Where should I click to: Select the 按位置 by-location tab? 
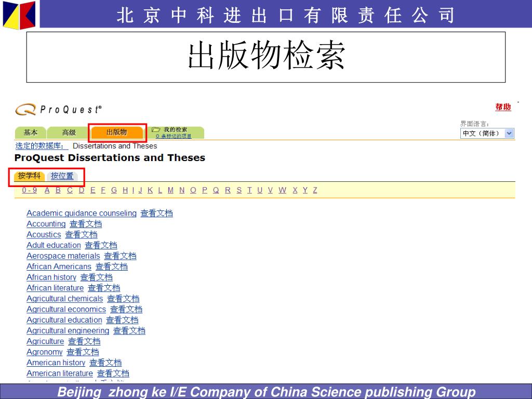click(x=62, y=176)
